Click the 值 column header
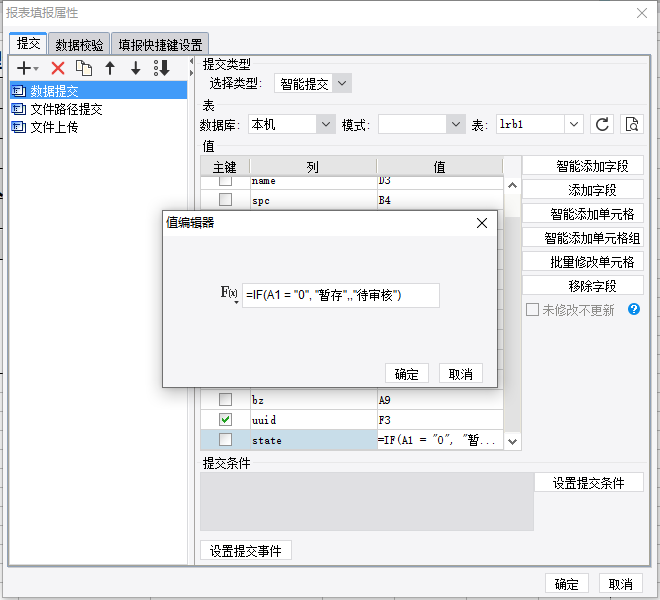660x600 pixels. pos(439,167)
